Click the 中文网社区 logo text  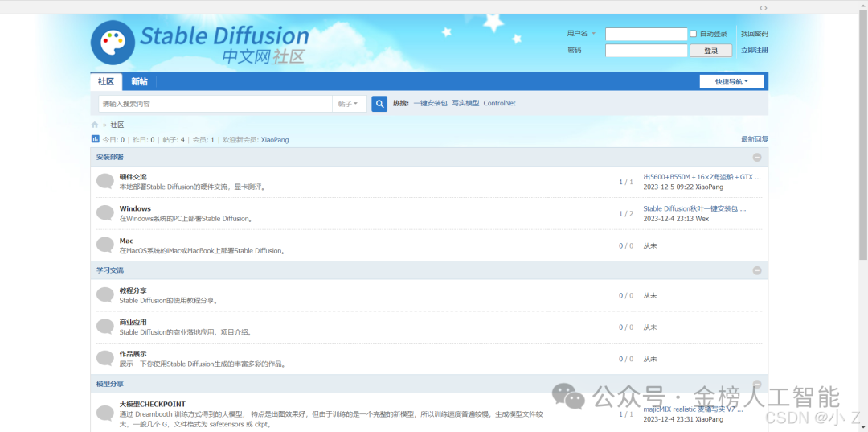tap(264, 56)
